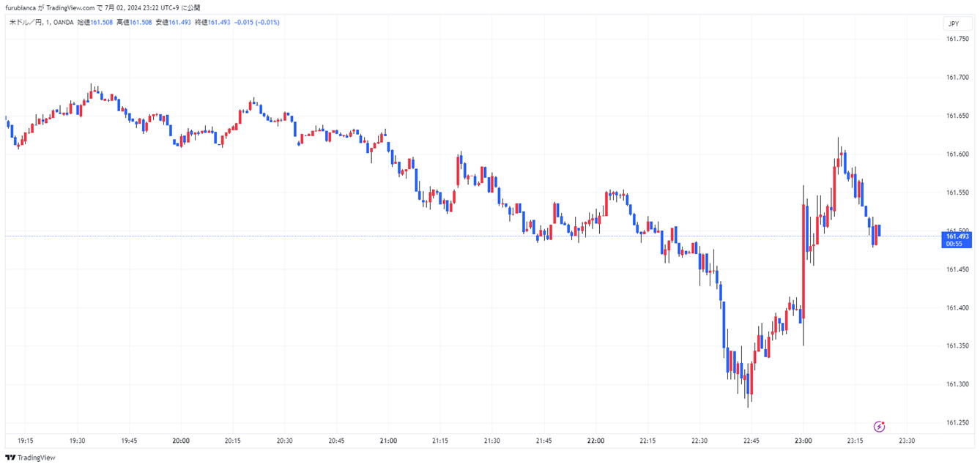Click the -0.015 (-0.01%) change value
The width and height of the screenshot is (980, 467).
click(256, 22)
